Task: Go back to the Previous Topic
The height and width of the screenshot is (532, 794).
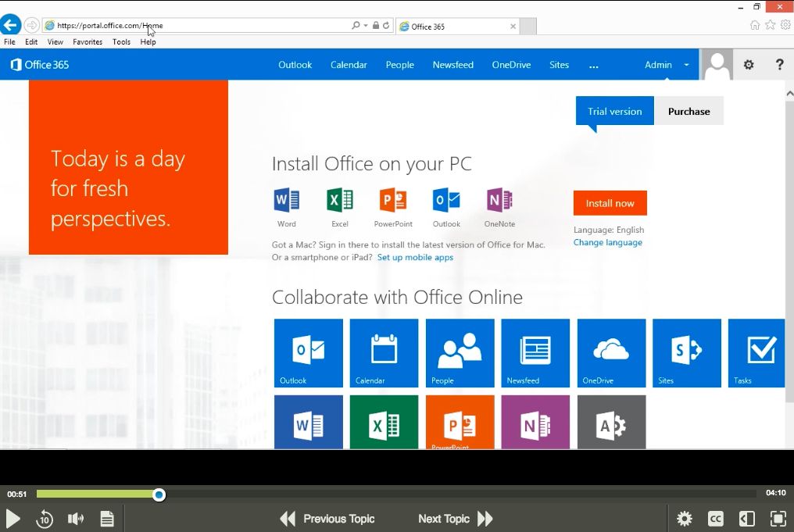Action: click(327, 519)
